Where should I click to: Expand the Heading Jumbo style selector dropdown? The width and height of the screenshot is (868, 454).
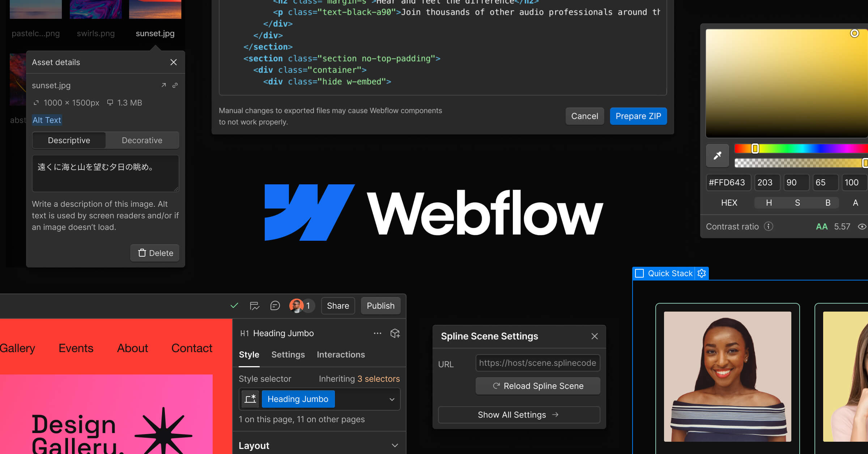(x=392, y=399)
